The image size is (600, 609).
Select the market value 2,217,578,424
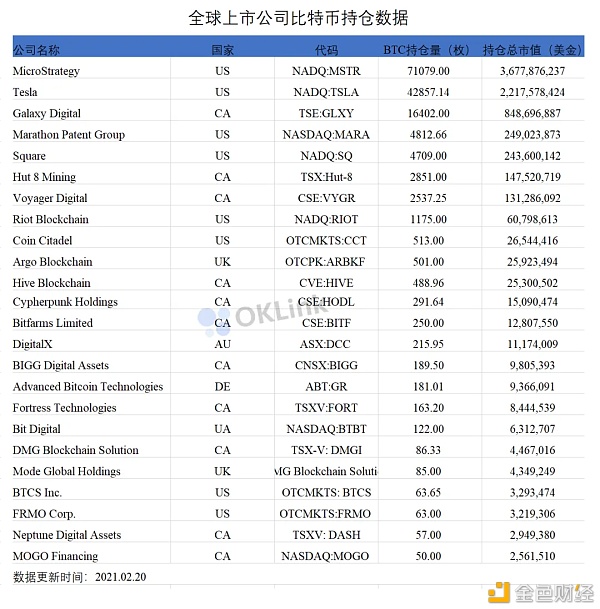tap(532, 92)
